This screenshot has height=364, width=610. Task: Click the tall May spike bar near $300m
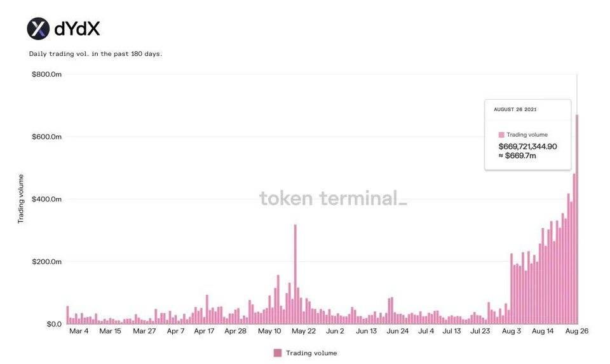295,273
